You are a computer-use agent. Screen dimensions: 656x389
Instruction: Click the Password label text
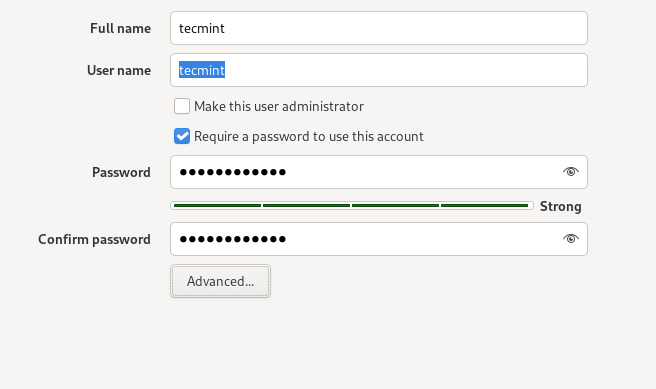[x=121, y=172]
